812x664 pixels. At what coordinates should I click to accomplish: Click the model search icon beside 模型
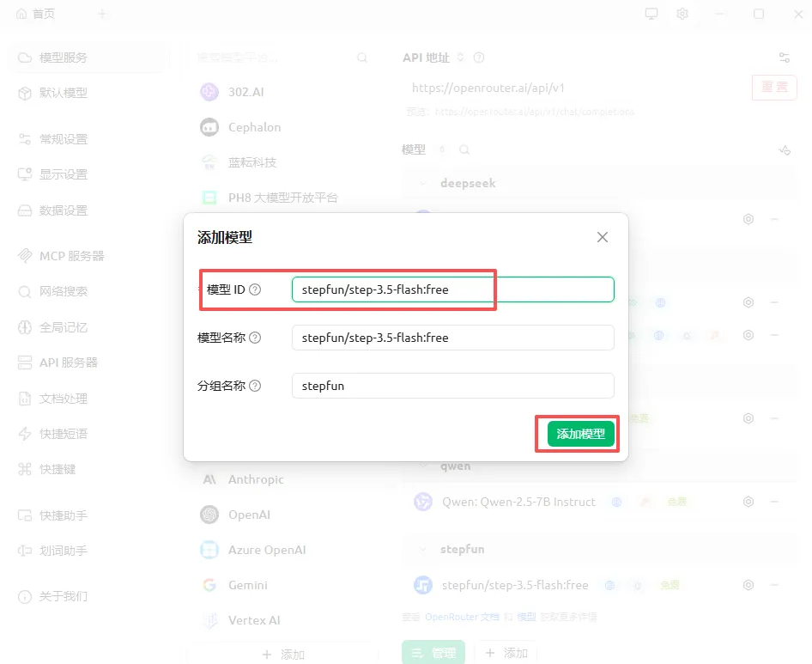click(x=464, y=149)
